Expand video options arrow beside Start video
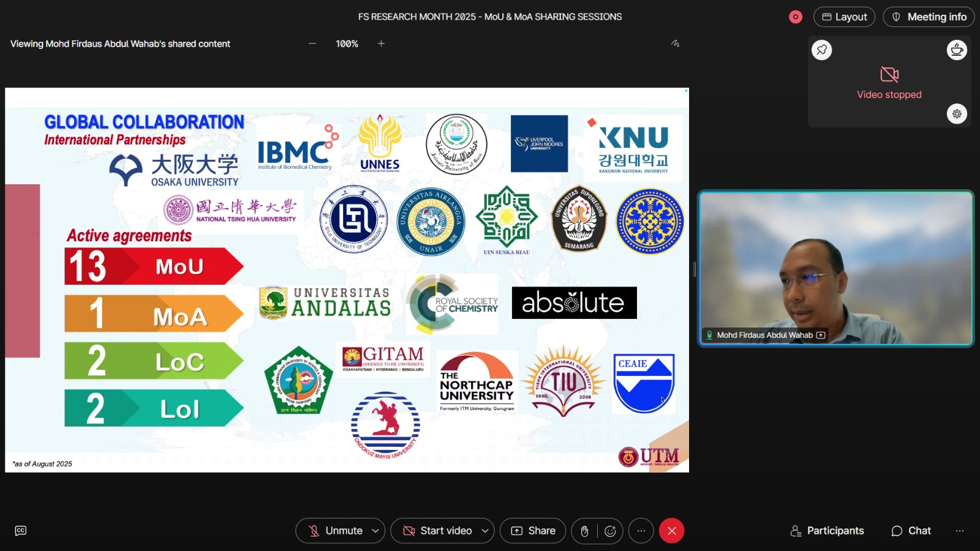The image size is (980, 551). click(x=485, y=531)
